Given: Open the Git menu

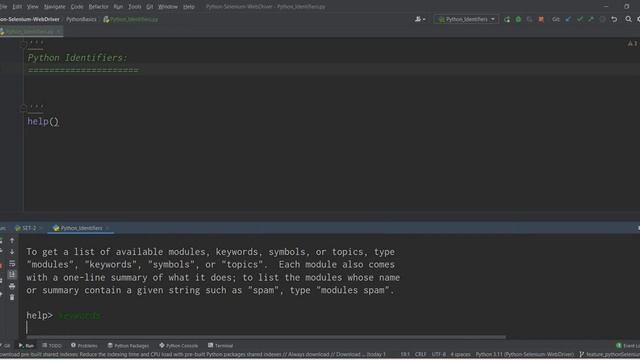Looking at the screenshot, I should click(x=149, y=7).
